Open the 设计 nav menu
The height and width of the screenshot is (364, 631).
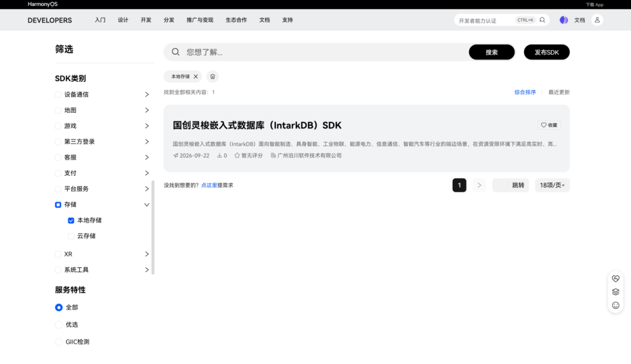click(x=123, y=20)
